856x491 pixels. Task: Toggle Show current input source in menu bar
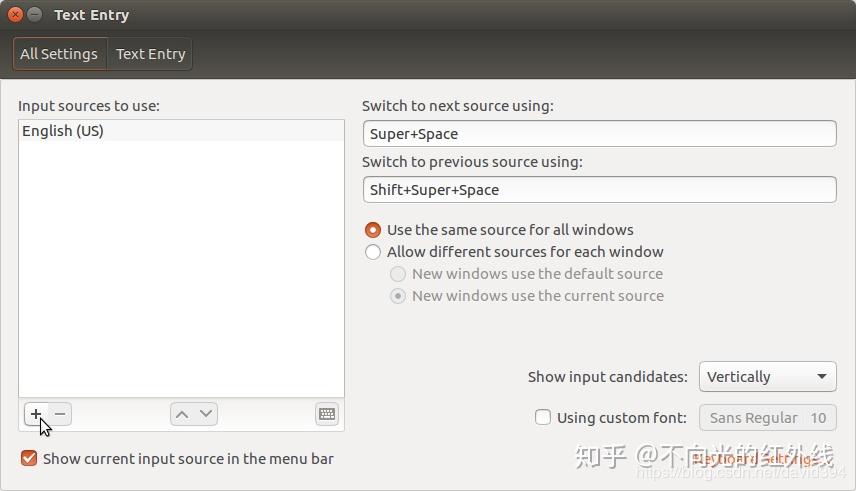coord(29,459)
